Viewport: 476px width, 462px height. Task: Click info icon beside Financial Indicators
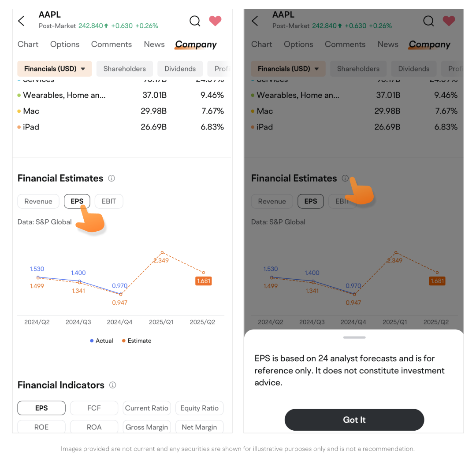click(x=112, y=385)
